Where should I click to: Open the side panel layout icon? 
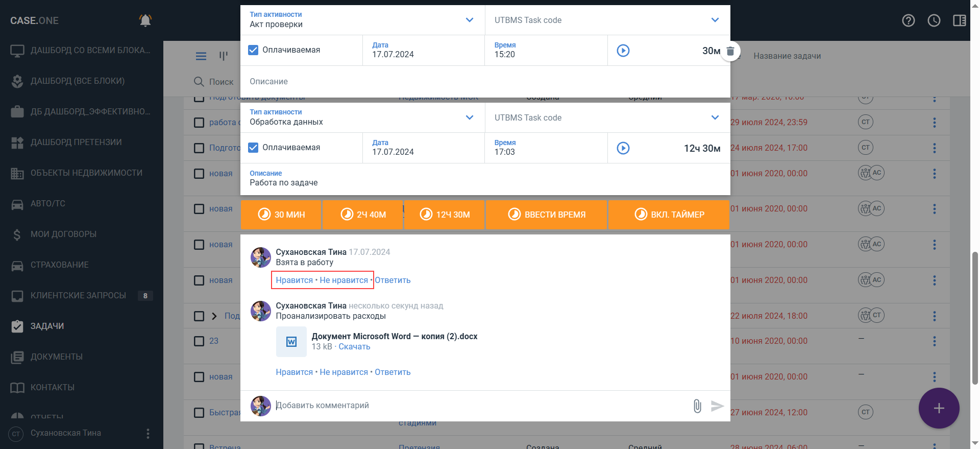click(x=959, y=20)
